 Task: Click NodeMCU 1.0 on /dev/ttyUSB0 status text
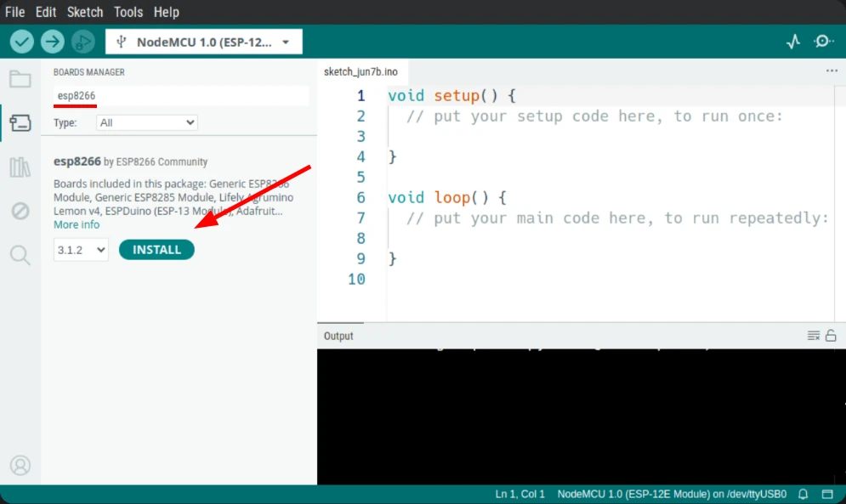pyautogui.click(x=672, y=494)
